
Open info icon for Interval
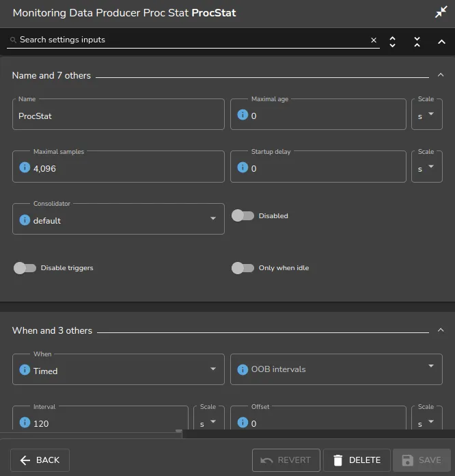point(25,422)
